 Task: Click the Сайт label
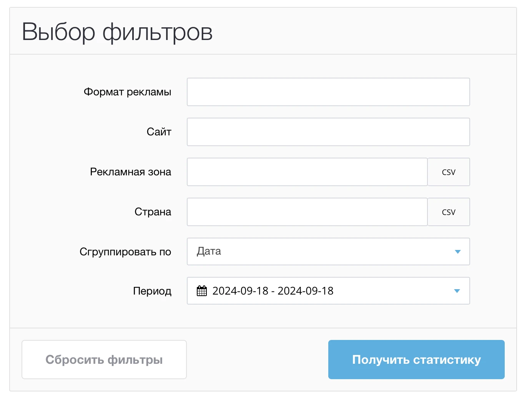click(159, 132)
